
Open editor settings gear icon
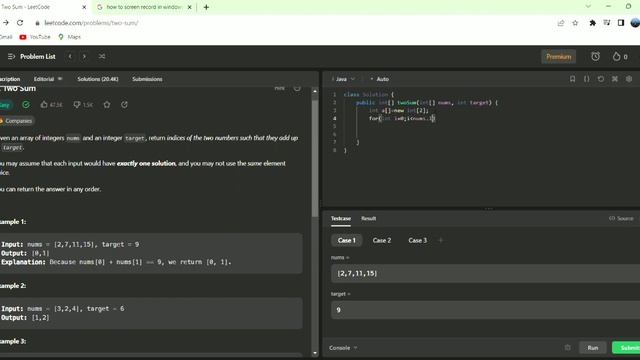coord(629,79)
